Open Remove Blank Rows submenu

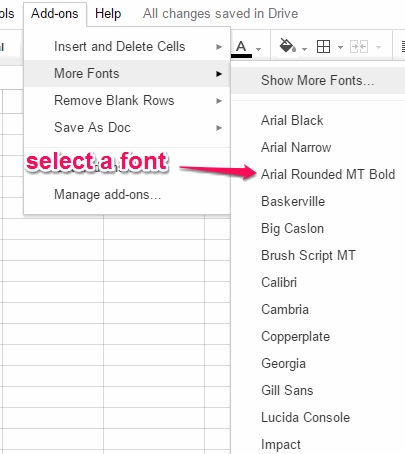pos(127,101)
